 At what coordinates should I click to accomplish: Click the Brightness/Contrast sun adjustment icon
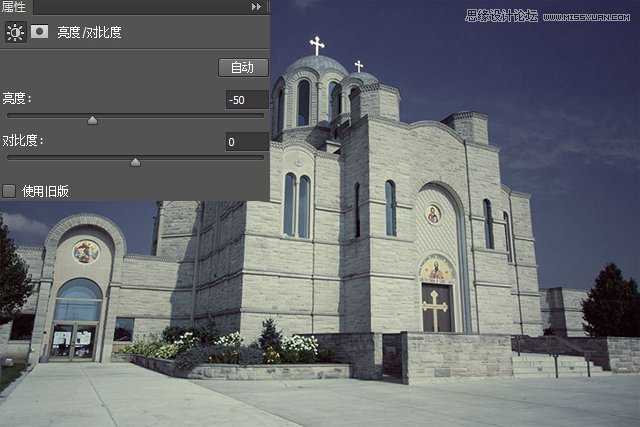(15, 32)
